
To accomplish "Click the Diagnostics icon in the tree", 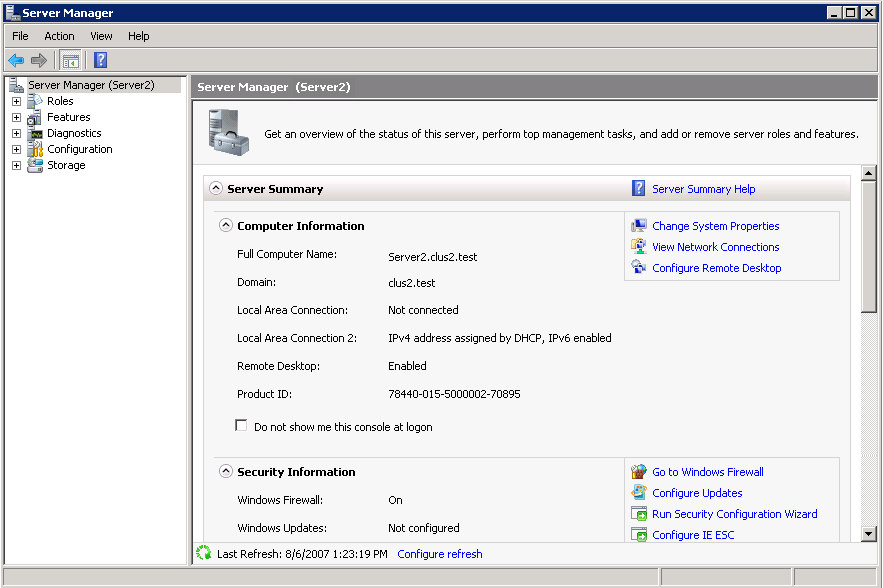I will click(35, 133).
